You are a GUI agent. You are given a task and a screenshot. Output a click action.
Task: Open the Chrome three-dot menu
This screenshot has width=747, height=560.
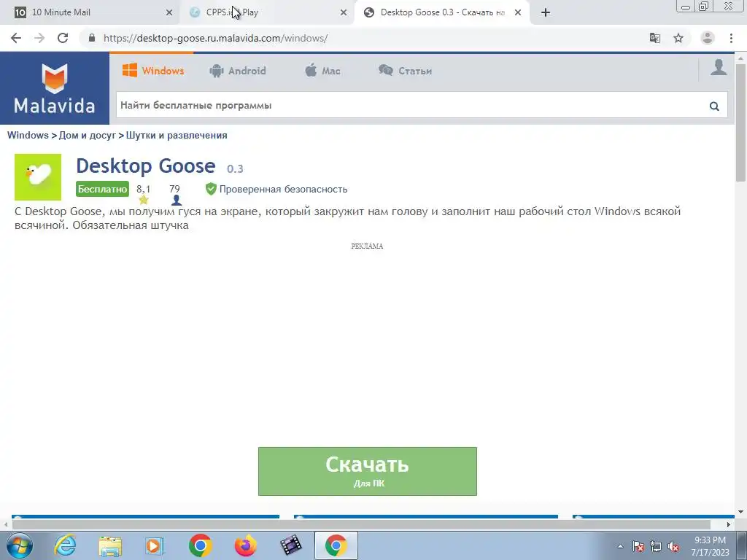[x=731, y=38]
